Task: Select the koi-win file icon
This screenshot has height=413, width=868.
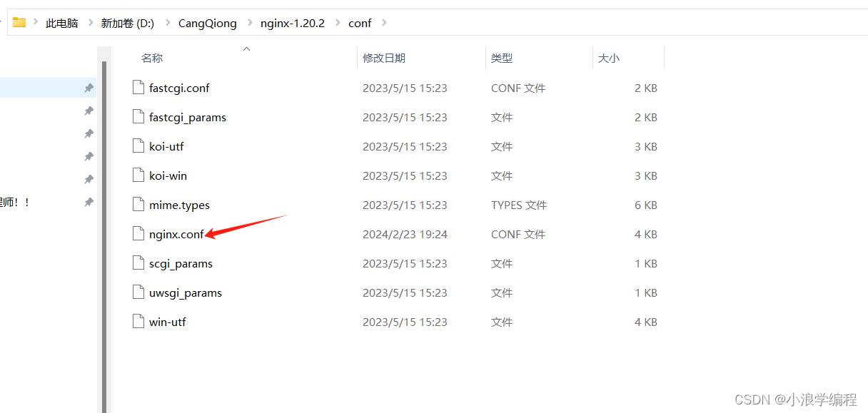Action: pyautogui.click(x=138, y=175)
